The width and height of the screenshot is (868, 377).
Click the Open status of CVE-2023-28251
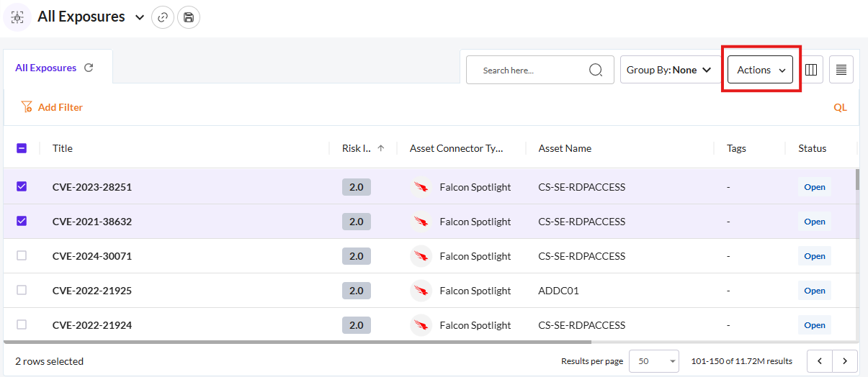pyautogui.click(x=815, y=187)
